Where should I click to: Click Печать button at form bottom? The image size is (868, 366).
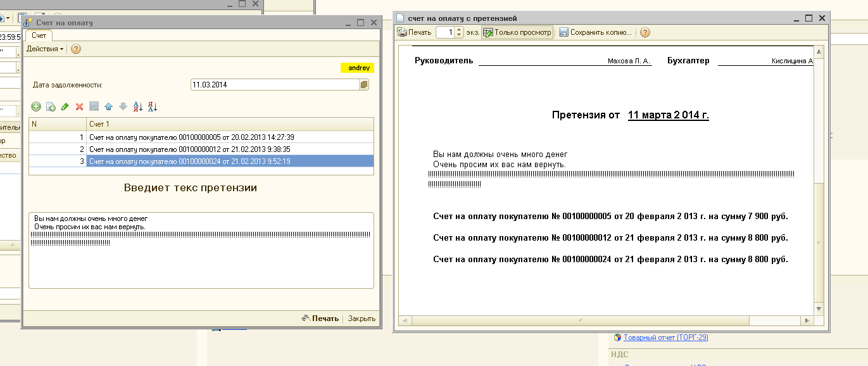(x=320, y=319)
